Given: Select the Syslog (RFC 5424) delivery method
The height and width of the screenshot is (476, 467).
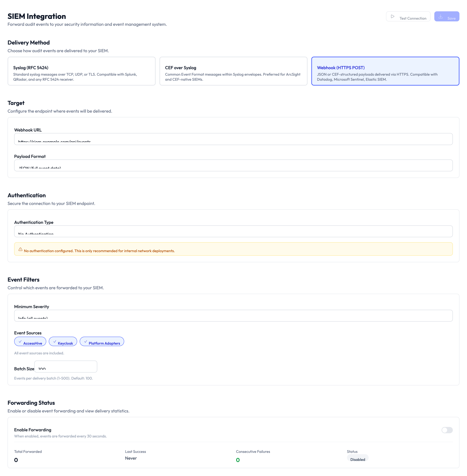Looking at the screenshot, I should tap(82, 71).
